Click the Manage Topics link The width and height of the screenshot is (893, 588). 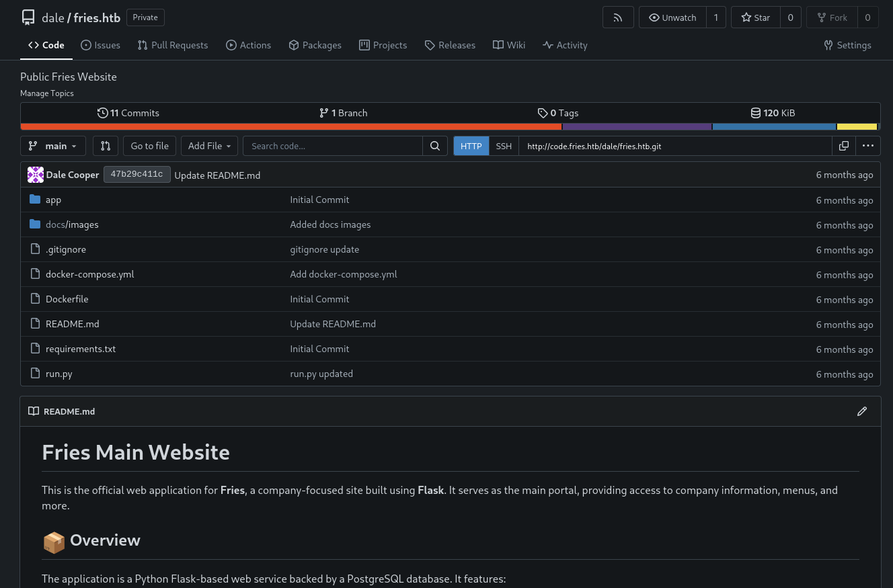(47, 93)
